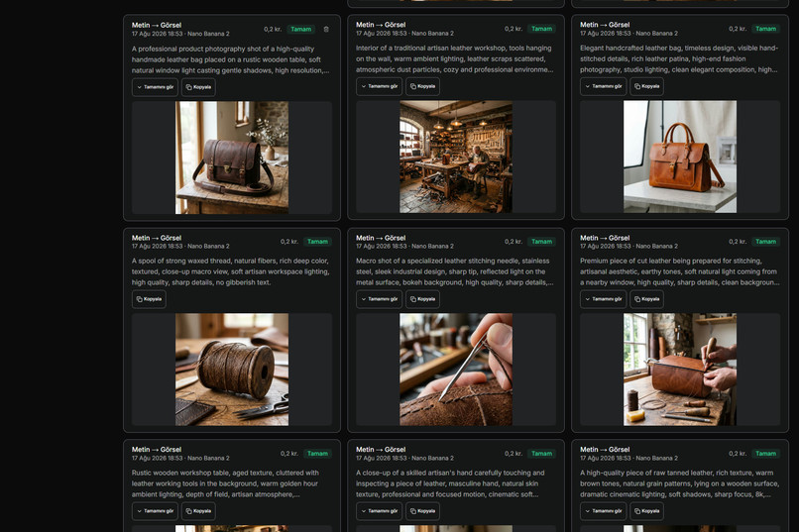This screenshot has height=532, width=799.
Task: Delete the handmade leather bag generation via trash icon
Action: pyautogui.click(x=326, y=29)
